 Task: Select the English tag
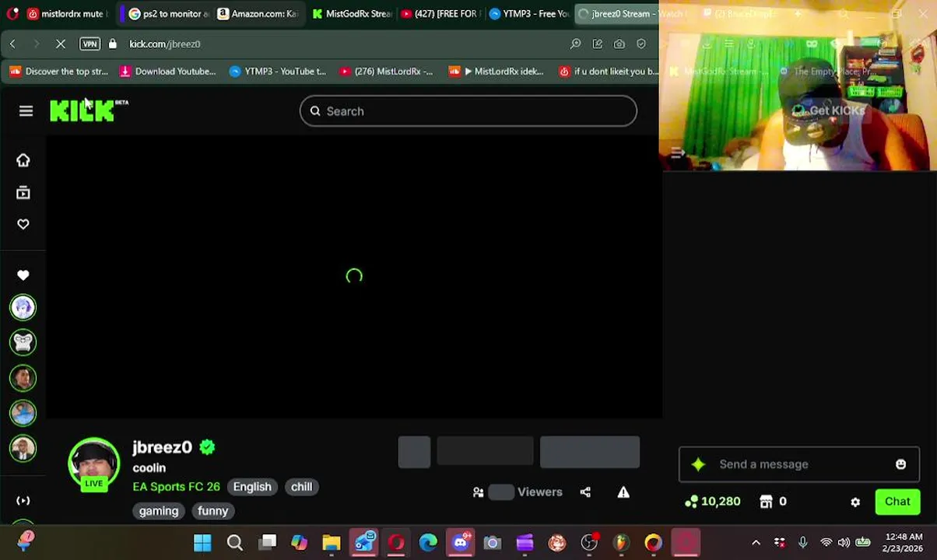click(252, 487)
